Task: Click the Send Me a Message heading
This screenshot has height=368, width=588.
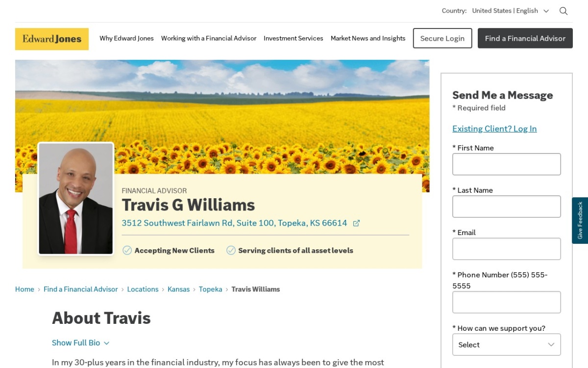Action: tap(502, 95)
